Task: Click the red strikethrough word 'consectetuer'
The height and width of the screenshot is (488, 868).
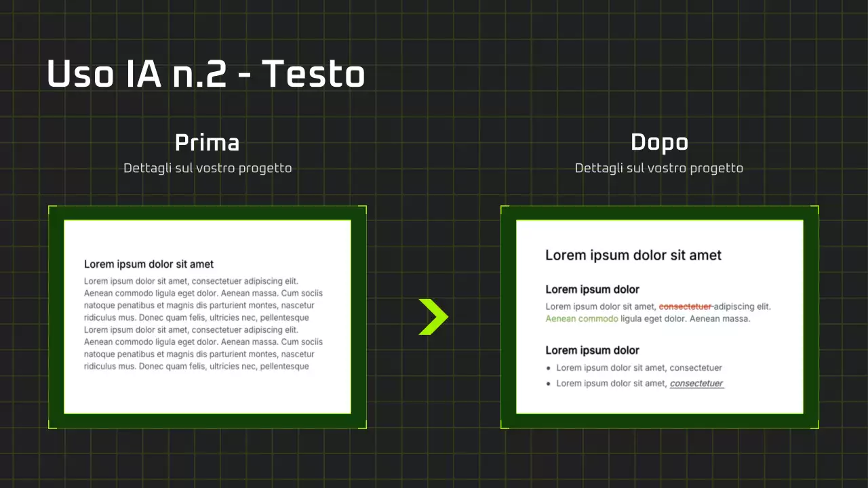Action: [685, 306]
